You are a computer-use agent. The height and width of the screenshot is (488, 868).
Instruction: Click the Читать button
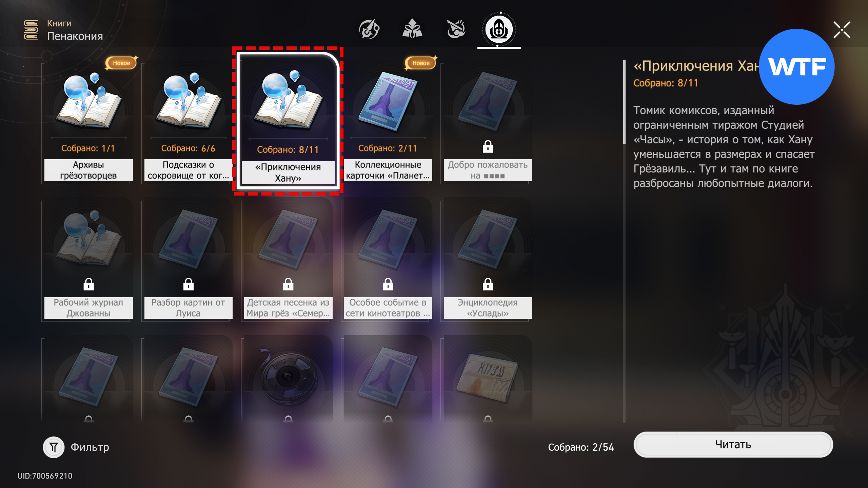point(733,444)
